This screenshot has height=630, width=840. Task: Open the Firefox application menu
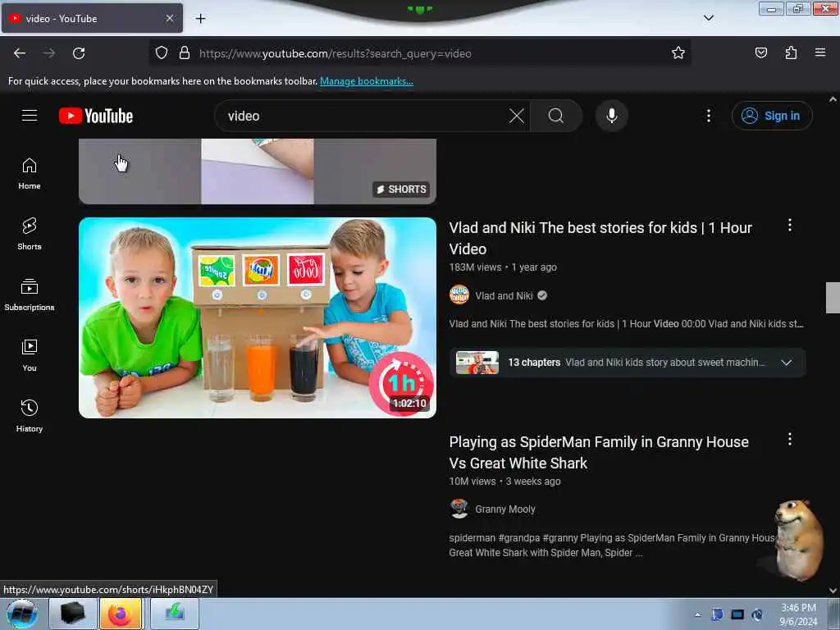click(x=820, y=53)
